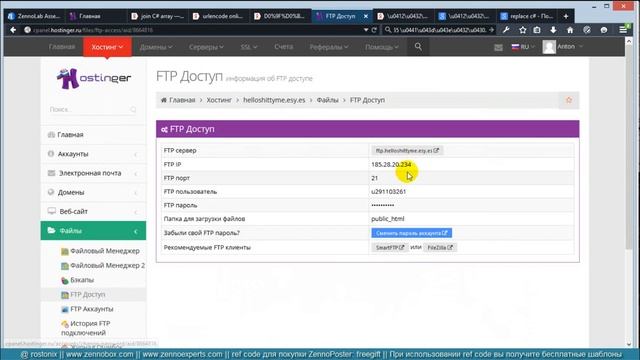
Task: Open the bookmarks clipboard icon in toolbar
Action: coord(537,30)
